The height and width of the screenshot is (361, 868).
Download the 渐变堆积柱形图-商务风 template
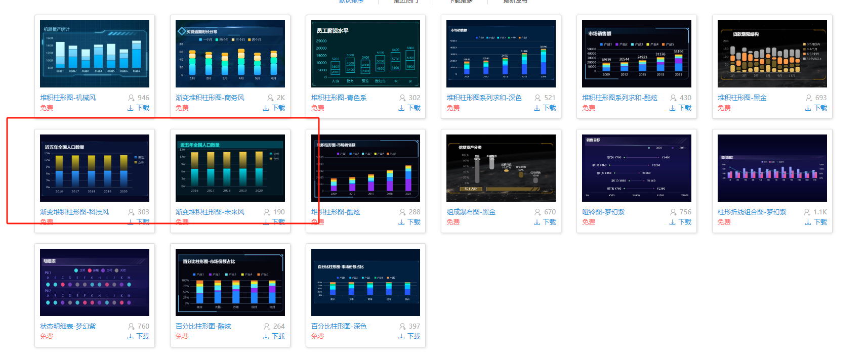(274, 108)
